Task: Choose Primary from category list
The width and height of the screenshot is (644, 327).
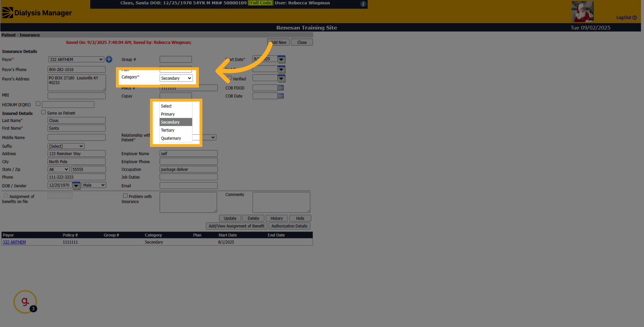Action: coord(176,114)
